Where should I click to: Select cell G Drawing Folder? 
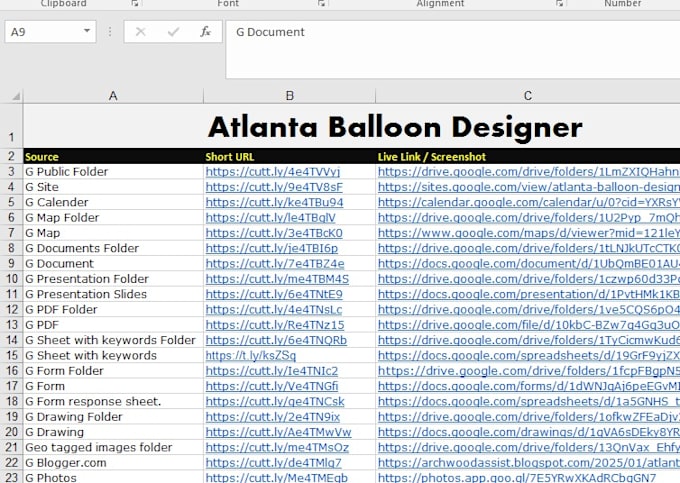pos(113,417)
